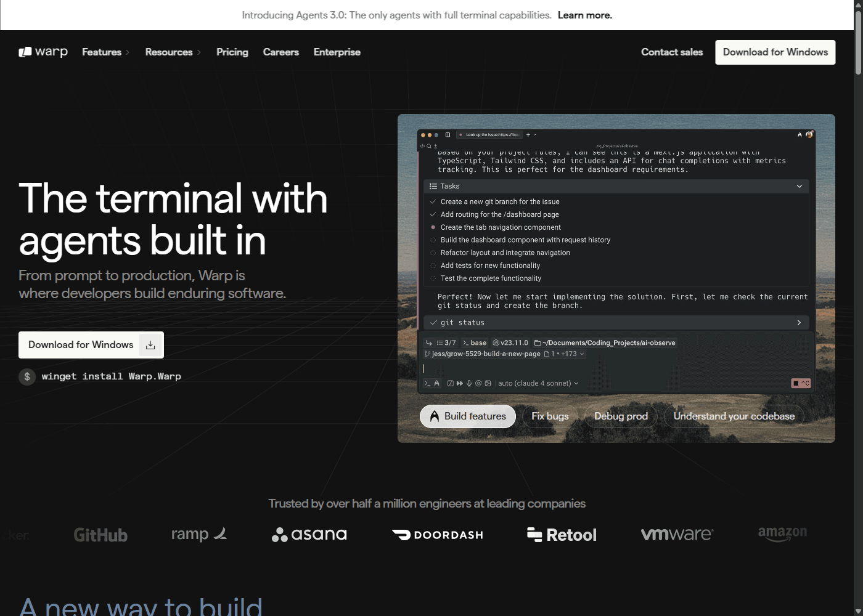The height and width of the screenshot is (616, 863).
Task: Click the ramp logo
Action: (199, 534)
